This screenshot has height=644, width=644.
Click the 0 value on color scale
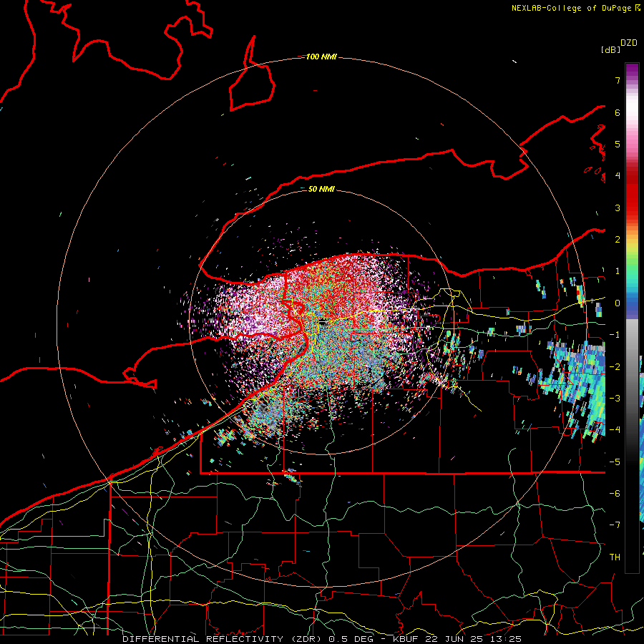(x=618, y=303)
